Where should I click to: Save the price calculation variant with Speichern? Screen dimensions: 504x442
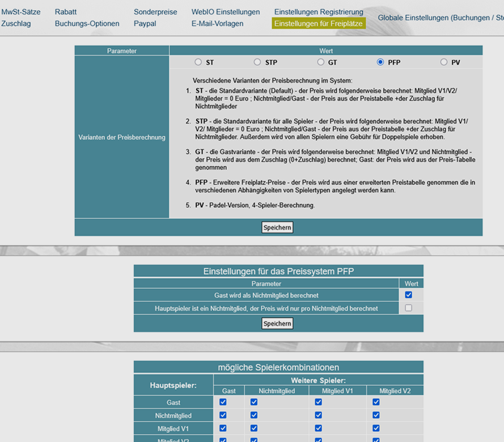pyautogui.click(x=277, y=228)
